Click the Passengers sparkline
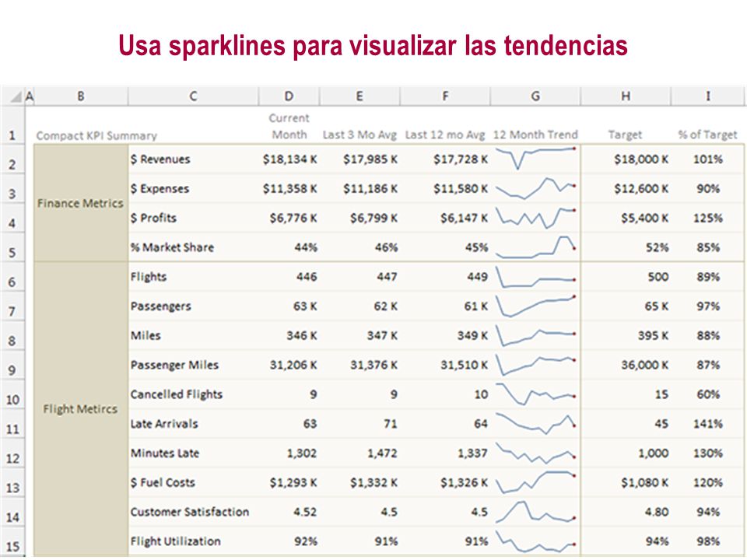Screen dimensions: 747x560 (x=535, y=306)
